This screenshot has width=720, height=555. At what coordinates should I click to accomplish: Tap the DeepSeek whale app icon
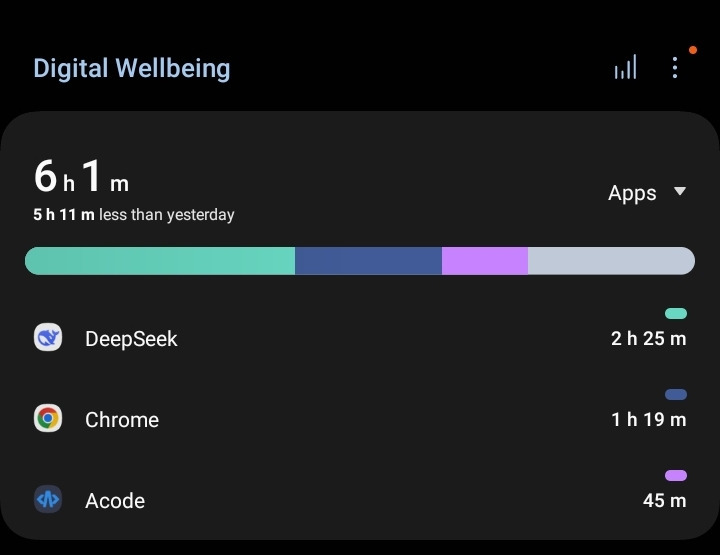[x=48, y=338]
